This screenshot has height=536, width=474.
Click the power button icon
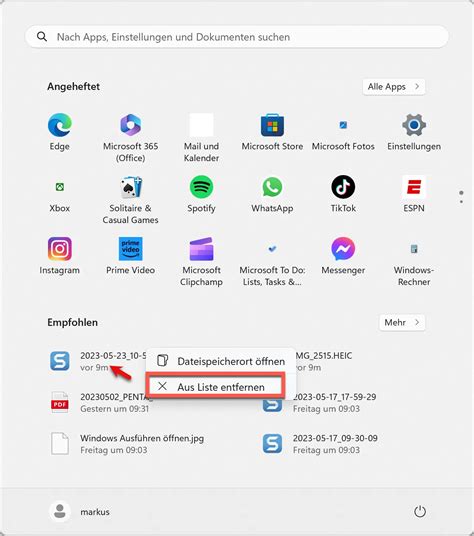point(420,512)
